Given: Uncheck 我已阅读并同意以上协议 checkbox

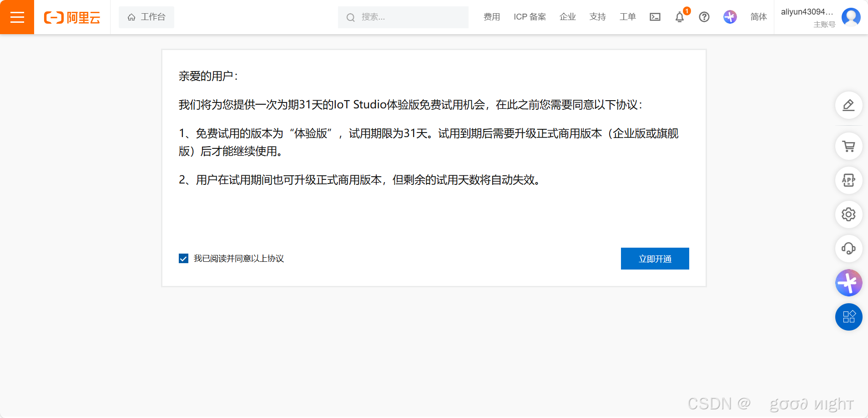Looking at the screenshot, I should pyautogui.click(x=183, y=259).
